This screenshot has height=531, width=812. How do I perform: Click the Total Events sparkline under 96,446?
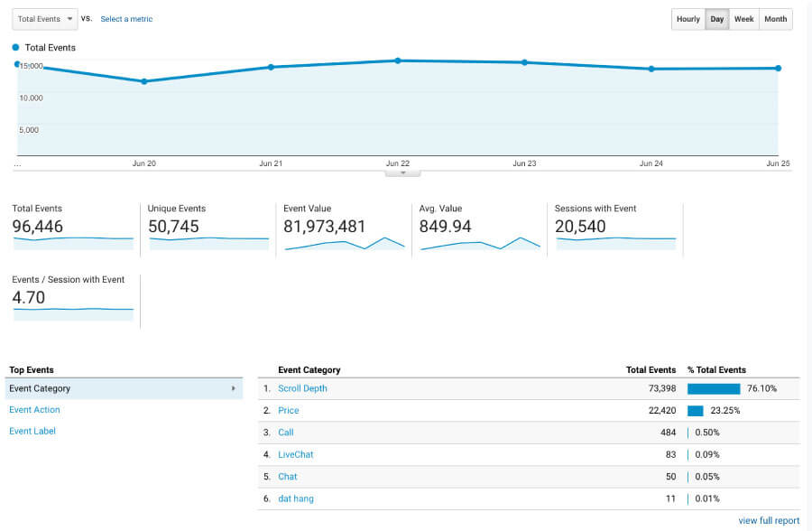coord(73,243)
